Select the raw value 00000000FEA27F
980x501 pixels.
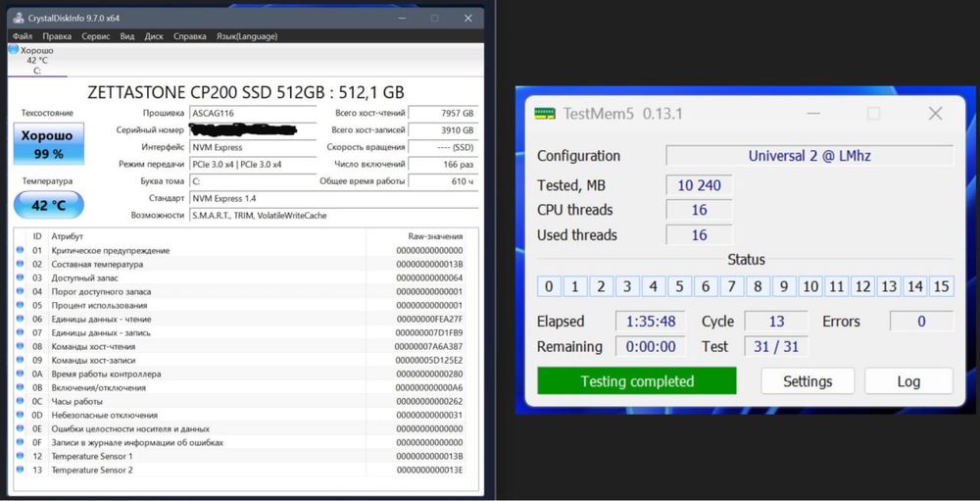[430, 319]
